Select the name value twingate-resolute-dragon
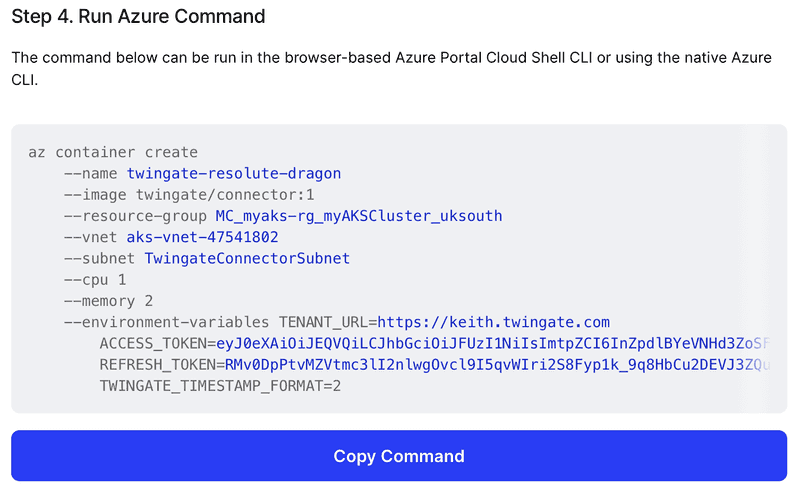This screenshot has height=495, width=800. click(x=234, y=174)
